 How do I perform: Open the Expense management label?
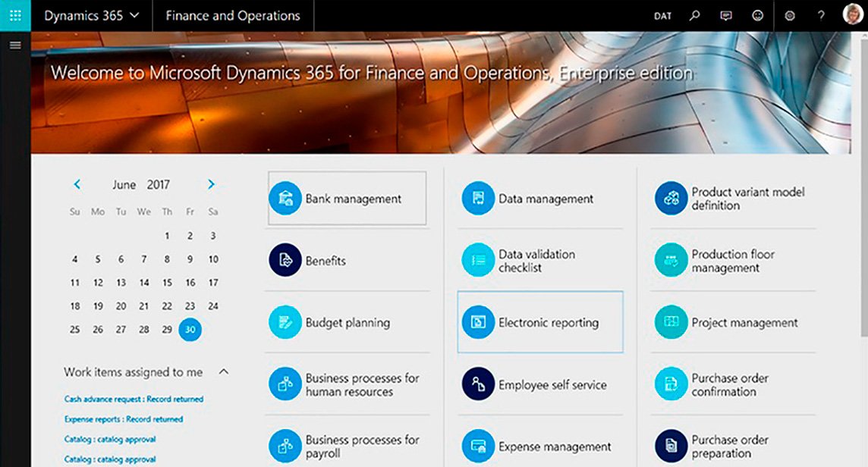[x=555, y=447]
